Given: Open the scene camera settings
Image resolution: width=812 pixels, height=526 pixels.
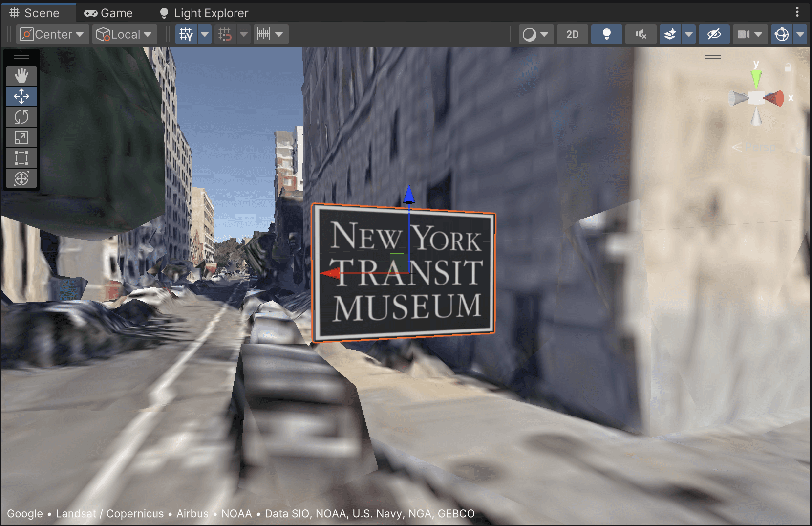Looking at the screenshot, I should click(x=750, y=34).
